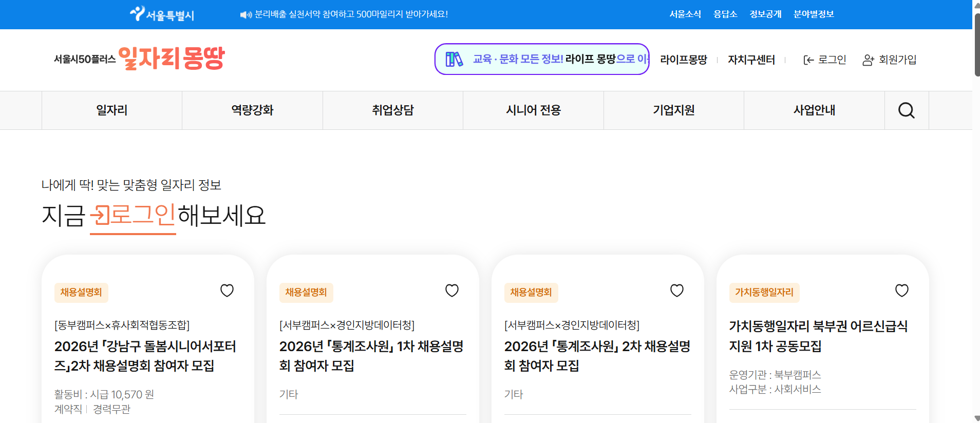Click 채용설명회 tag on 강남구 card
The height and width of the screenshot is (423, 980).
click(x=81, y=293)
